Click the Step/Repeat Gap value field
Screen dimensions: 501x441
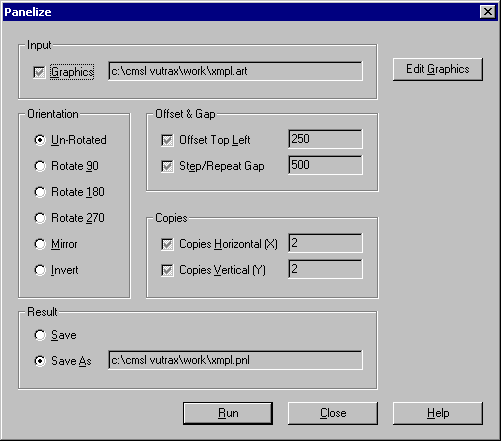coord(325,165)
